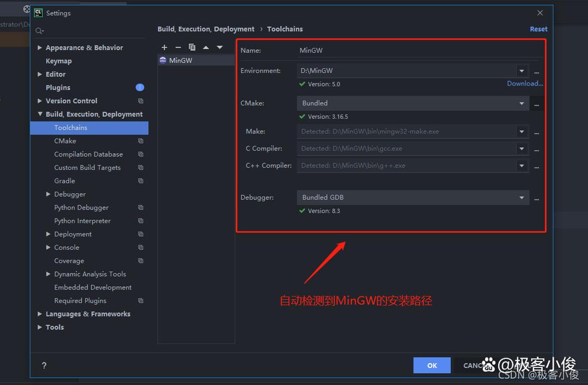Viewport: 588px width, 385px height.
Task: Click the toolchain Name input field
Action: 418,51
